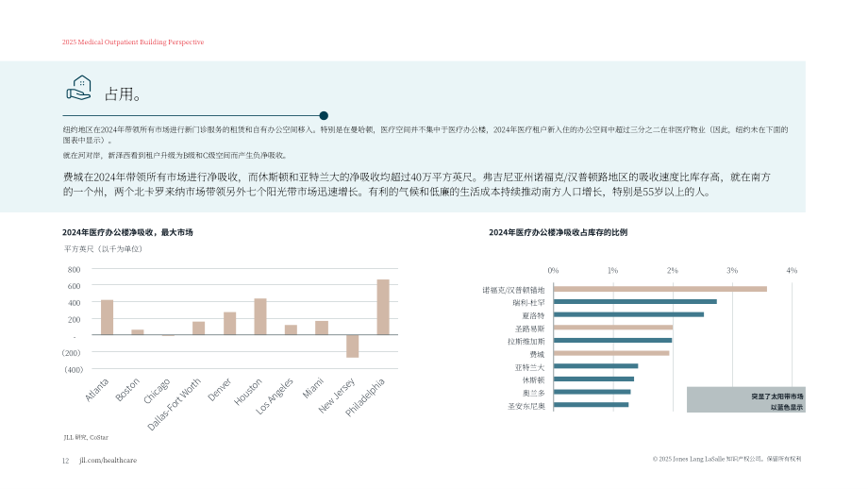
Task: Click the "3%" axis tick label
Action: 732,271
